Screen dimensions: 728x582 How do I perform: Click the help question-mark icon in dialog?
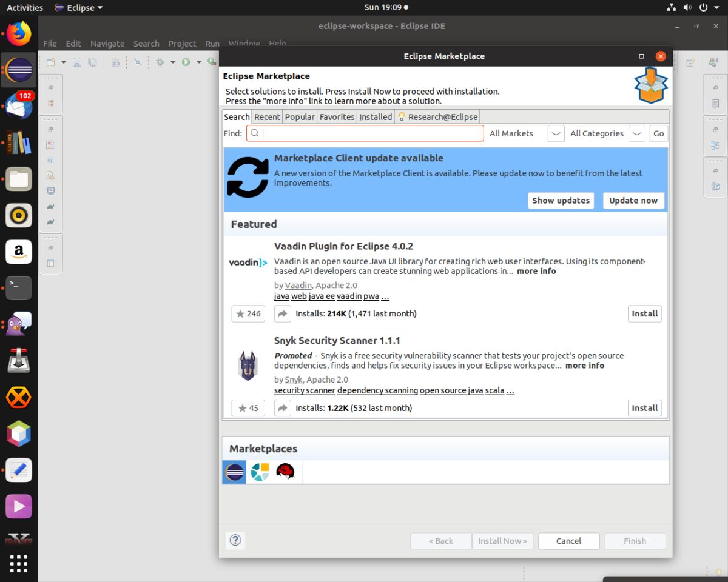[x=235, y=540]
